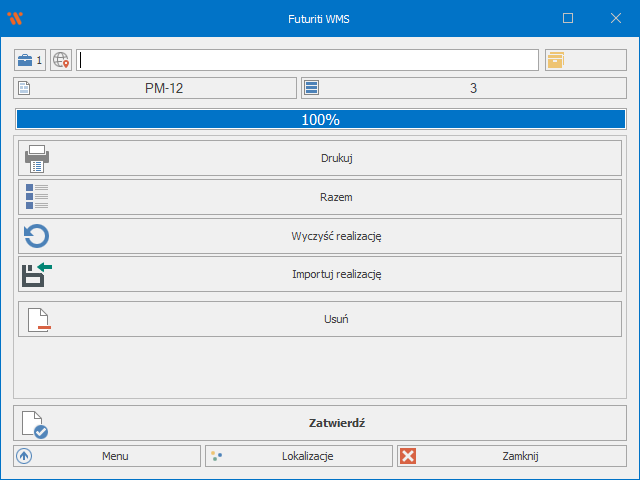Focus the empty text input field

(308, 60)
